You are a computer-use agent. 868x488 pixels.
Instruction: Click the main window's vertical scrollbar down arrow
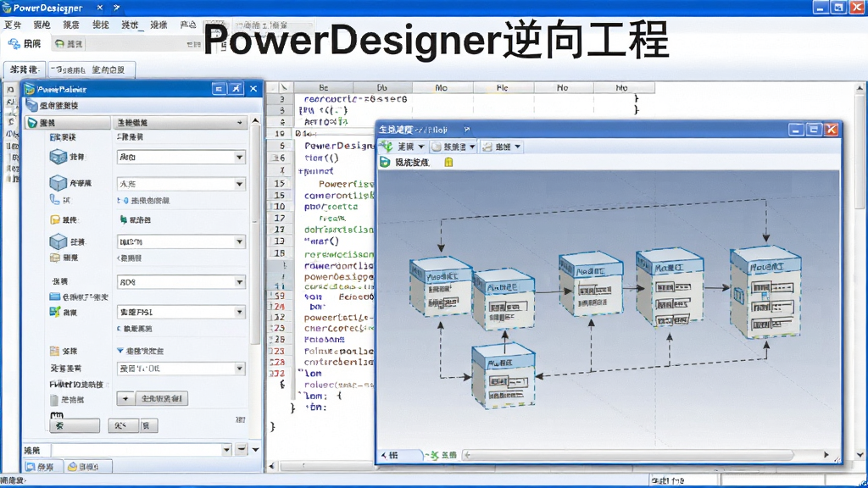coord(860,455)
